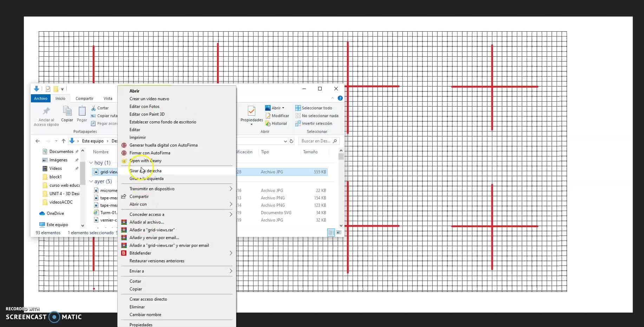Image resolution: width=644 pixels, height=327 pixels.
Task: Select the 154 KB Archivo PNG row
Action: pyautogui.click(x=210, y=198)
